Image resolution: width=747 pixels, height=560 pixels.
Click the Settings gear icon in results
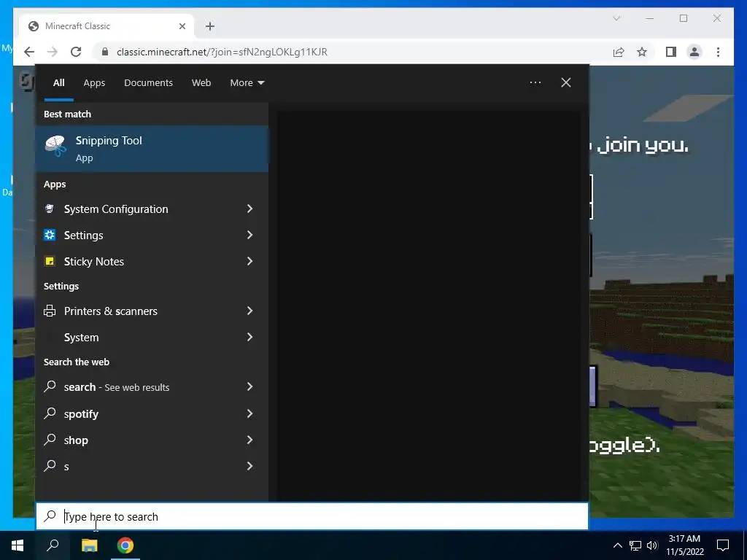(x=50, y=235)
